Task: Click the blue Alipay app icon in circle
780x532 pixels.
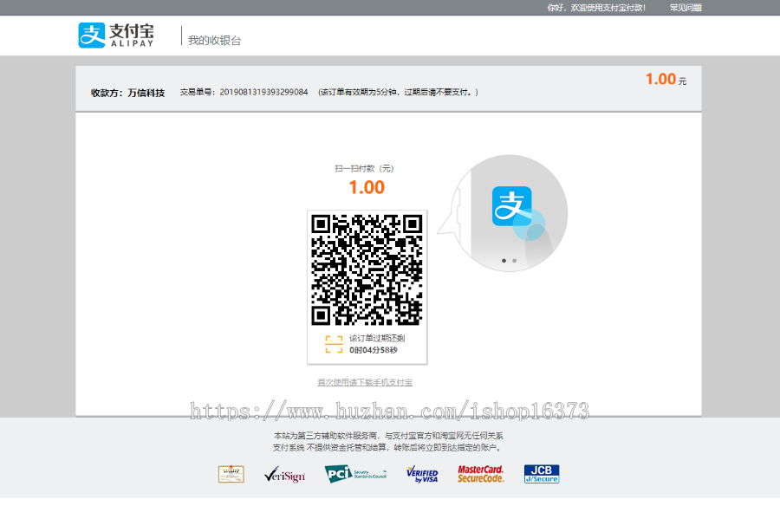Action: tap(512, 206)
